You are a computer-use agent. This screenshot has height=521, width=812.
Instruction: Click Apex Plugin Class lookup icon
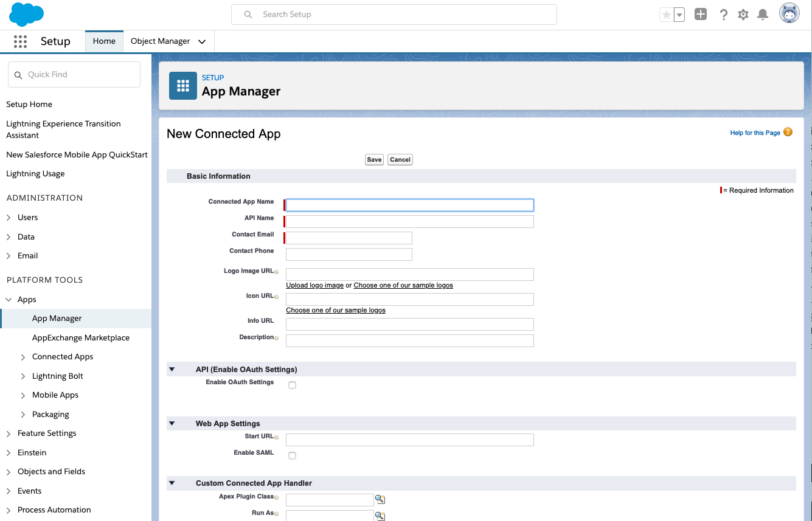coord(380,500)
